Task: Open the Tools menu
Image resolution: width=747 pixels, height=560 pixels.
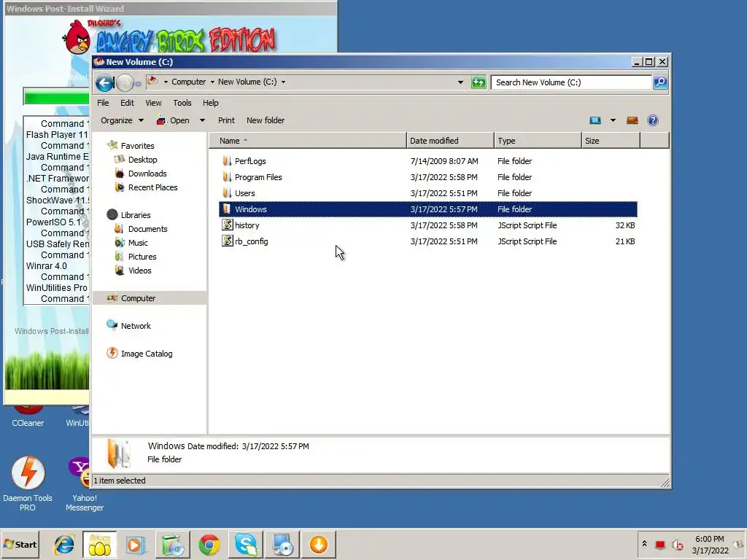Action: pos(182,103)
